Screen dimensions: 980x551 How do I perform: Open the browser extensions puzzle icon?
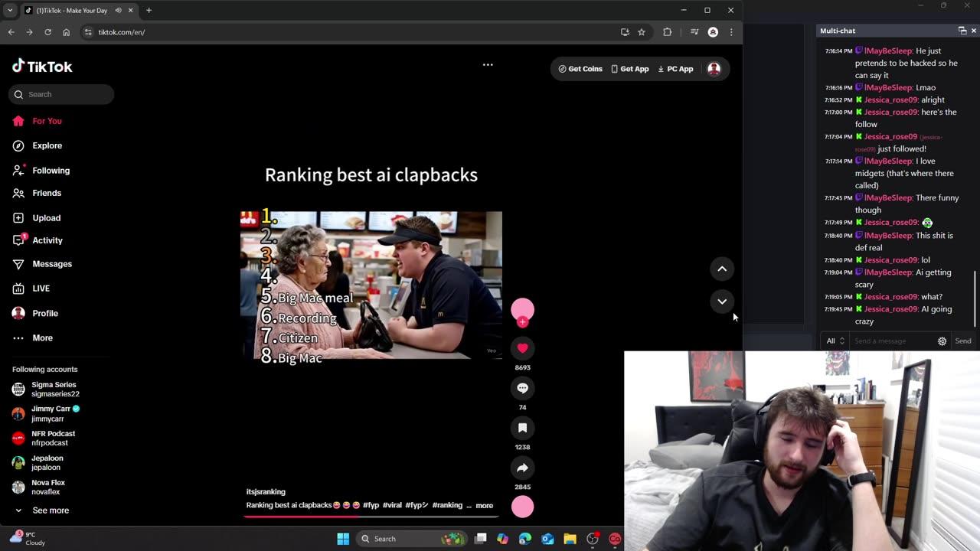coord(668,32)
